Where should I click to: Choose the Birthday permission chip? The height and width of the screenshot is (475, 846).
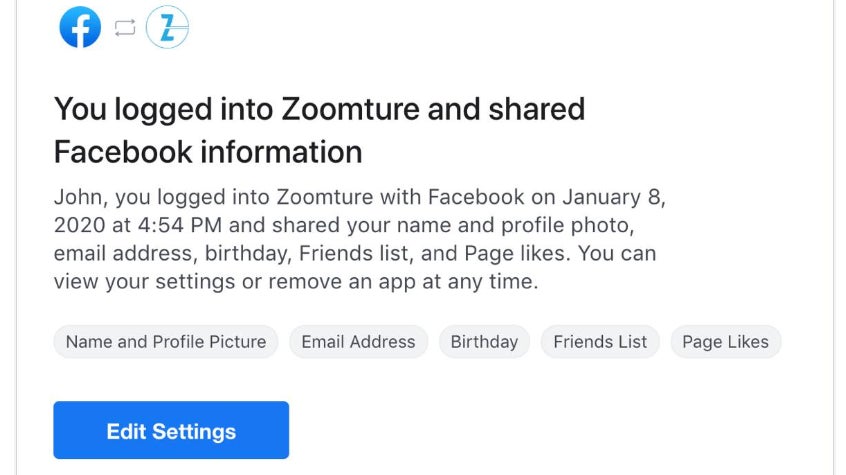point(484,342)
